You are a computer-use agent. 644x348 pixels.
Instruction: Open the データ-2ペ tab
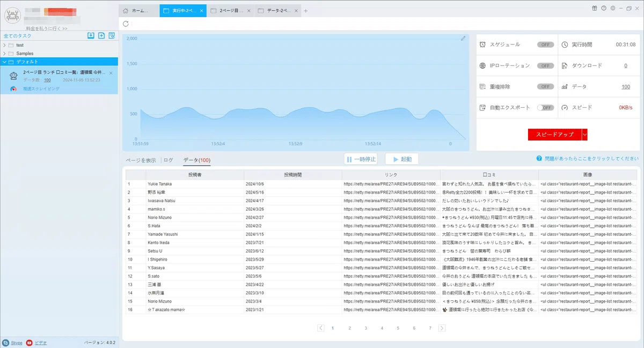tap(277, 11)
